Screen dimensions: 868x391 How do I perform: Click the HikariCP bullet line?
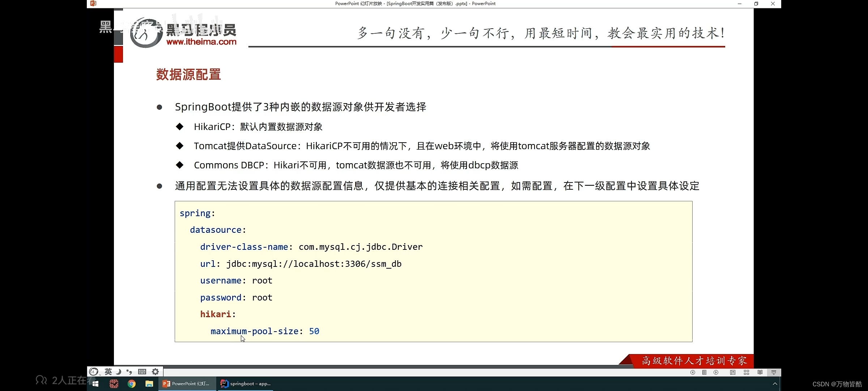coord(258,127)
